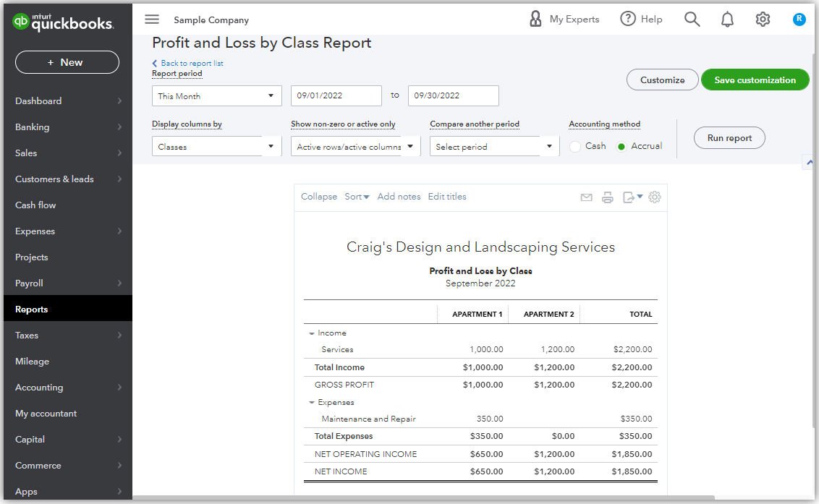Open the notifications bell
Image resolution: width=819 pixels, height=504 pixels.
727,20
